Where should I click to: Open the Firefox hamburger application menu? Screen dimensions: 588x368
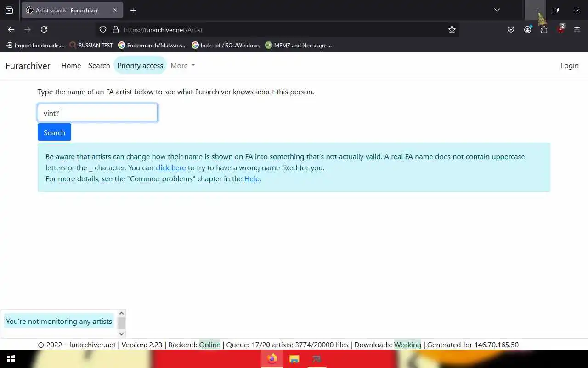(577, 29)
